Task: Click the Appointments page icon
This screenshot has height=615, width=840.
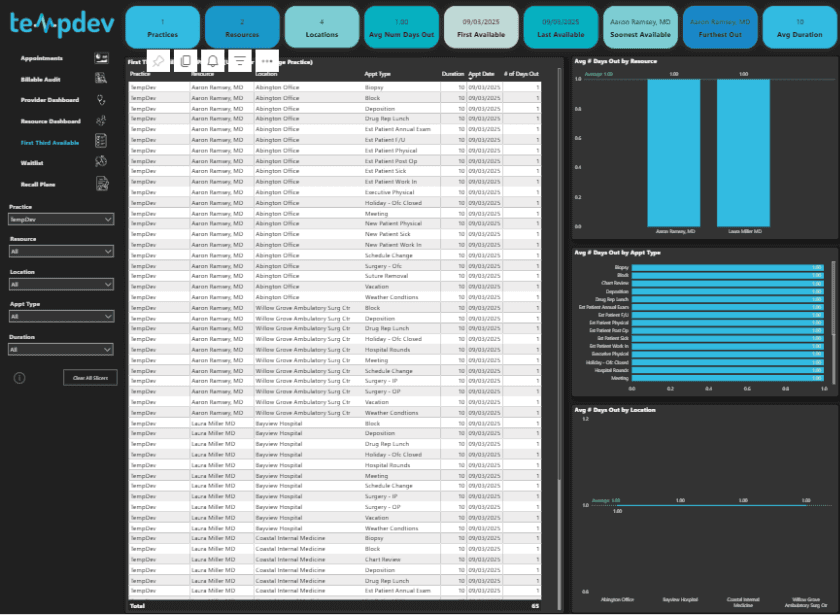Action: pos(101,60)
